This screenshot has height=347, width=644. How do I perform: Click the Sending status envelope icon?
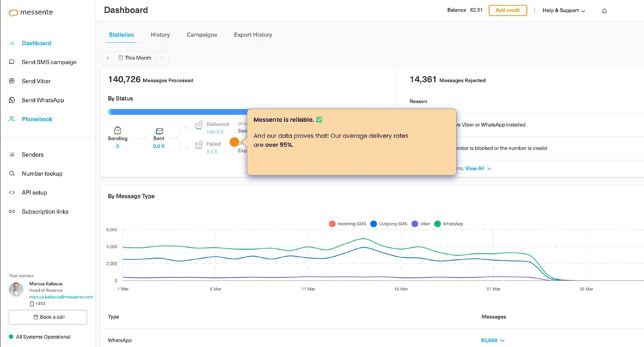117,131
